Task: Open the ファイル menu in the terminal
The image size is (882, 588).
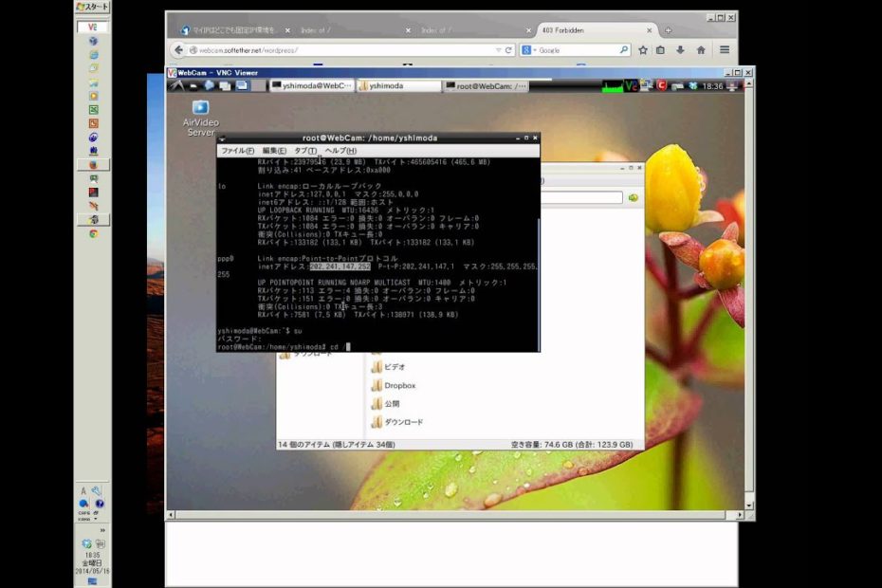Action: (237, 151)
